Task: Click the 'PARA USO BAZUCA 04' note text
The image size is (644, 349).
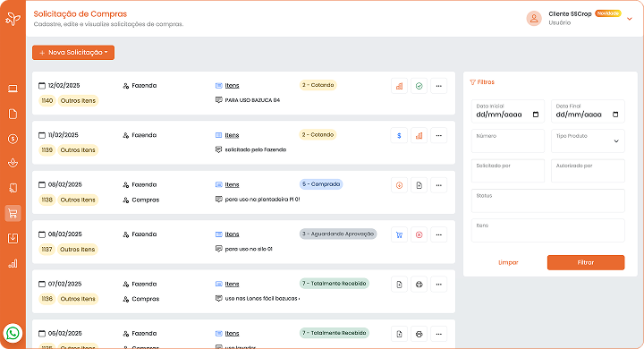Action: [x=252, y=100]
